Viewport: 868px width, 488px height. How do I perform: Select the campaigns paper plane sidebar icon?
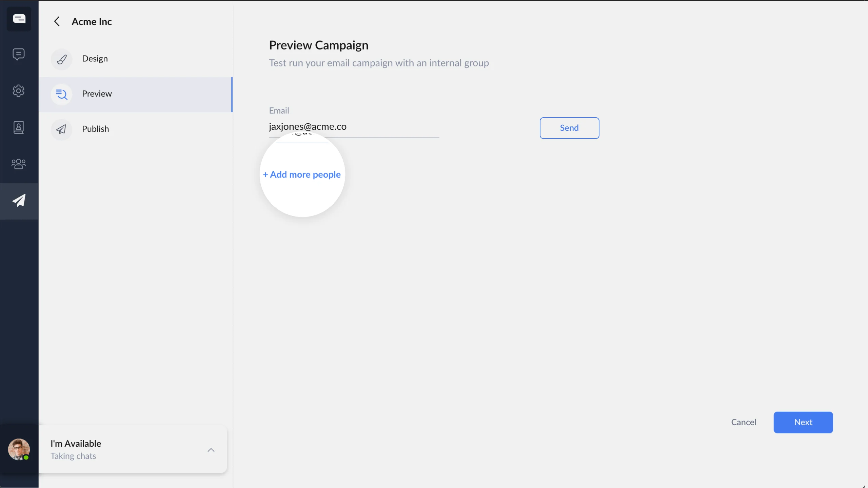pos(19,201)
